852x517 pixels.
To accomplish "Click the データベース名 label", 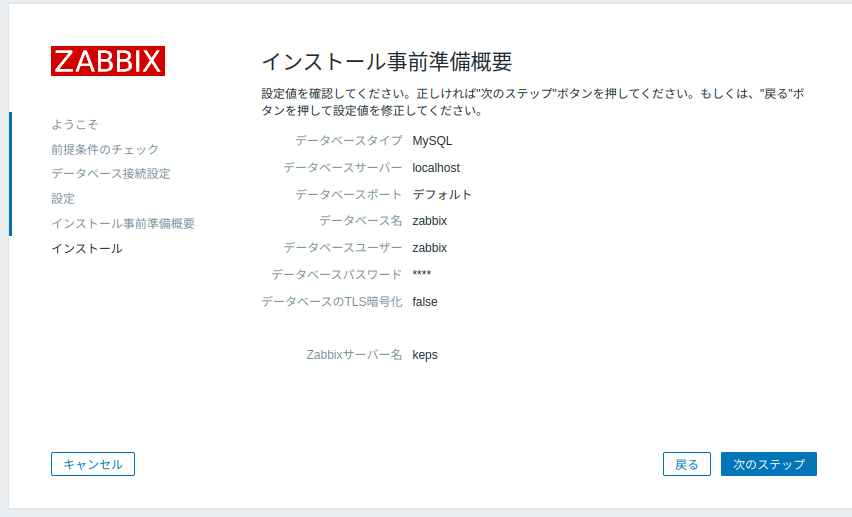I will pos(360,221).
